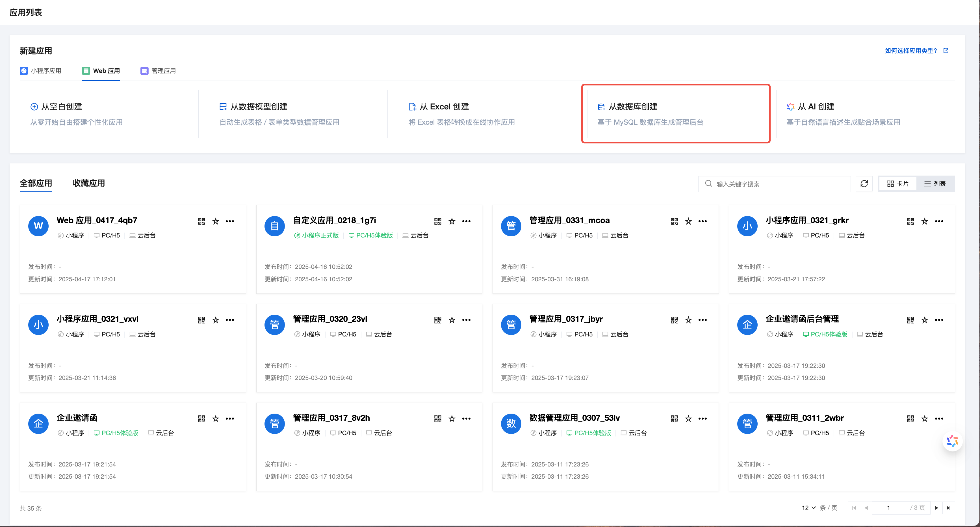Go to the next page arrow
980x527 pixels.
click(936, 508)
